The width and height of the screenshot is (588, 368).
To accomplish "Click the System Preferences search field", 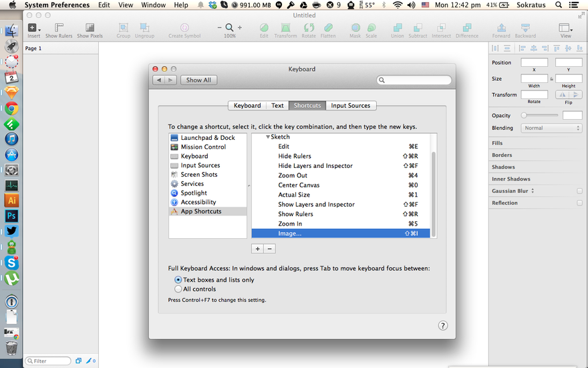I will (414, 80).
